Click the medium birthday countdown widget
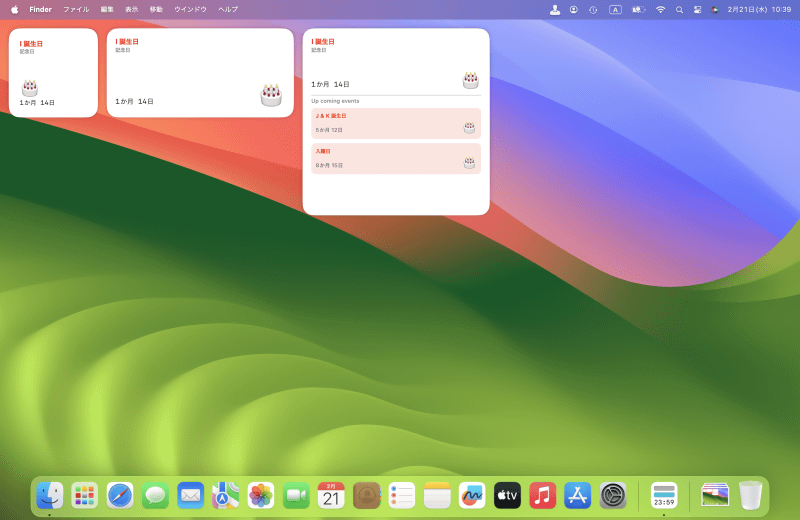The height and width of the screenshot is (520, 800). (x=200, y=73)
